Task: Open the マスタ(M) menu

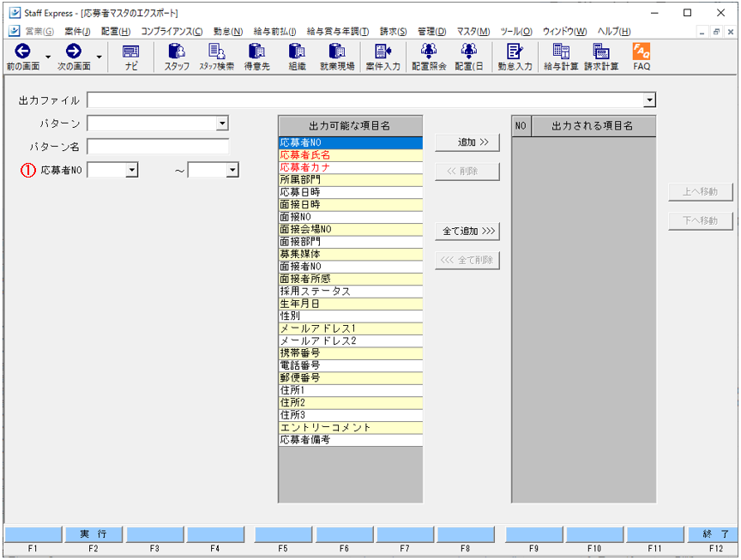Action: point(473,32)
